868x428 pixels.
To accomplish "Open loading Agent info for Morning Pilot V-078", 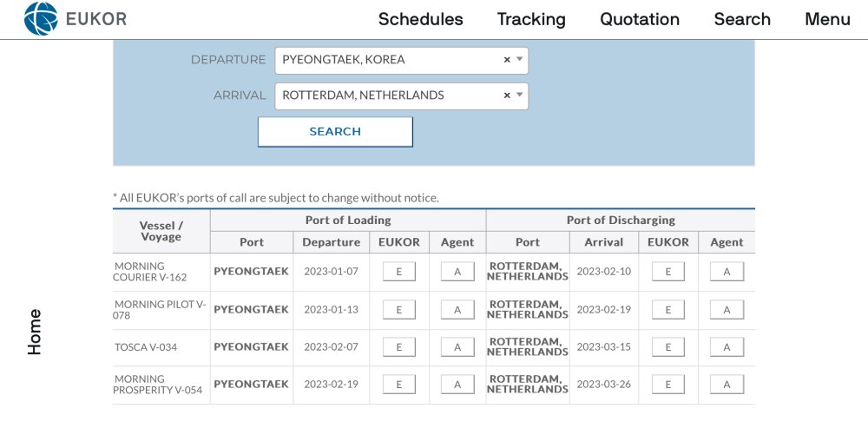I will coord(457,310).
